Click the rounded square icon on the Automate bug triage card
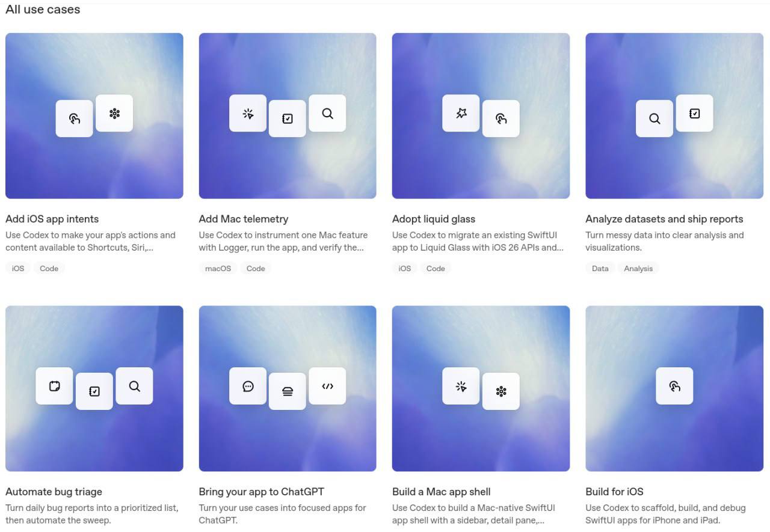This screenshot has height=532, width=770. tap(54, 386)
